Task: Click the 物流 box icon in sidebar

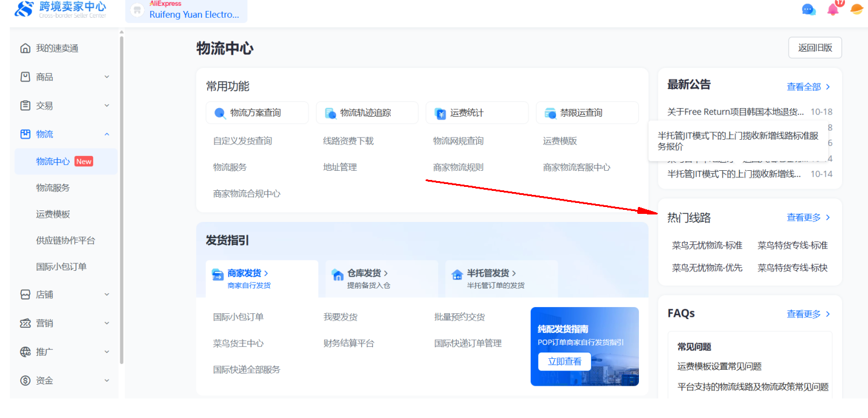Action: pos(25,134)
